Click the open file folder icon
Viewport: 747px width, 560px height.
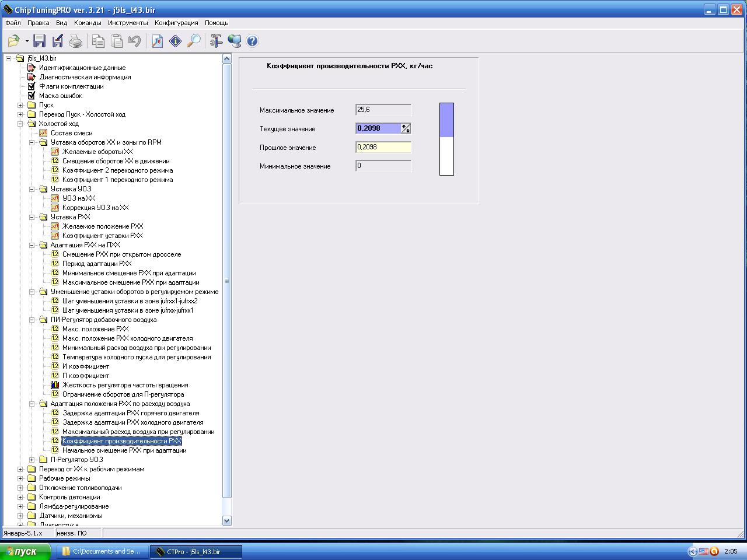pos(13,41)
